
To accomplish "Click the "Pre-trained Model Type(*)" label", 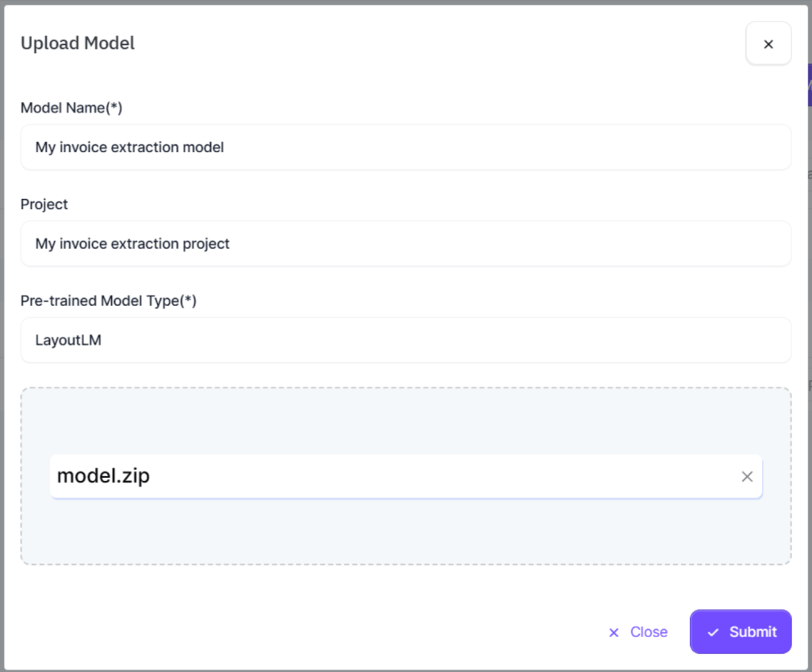I will pos(108,301).
